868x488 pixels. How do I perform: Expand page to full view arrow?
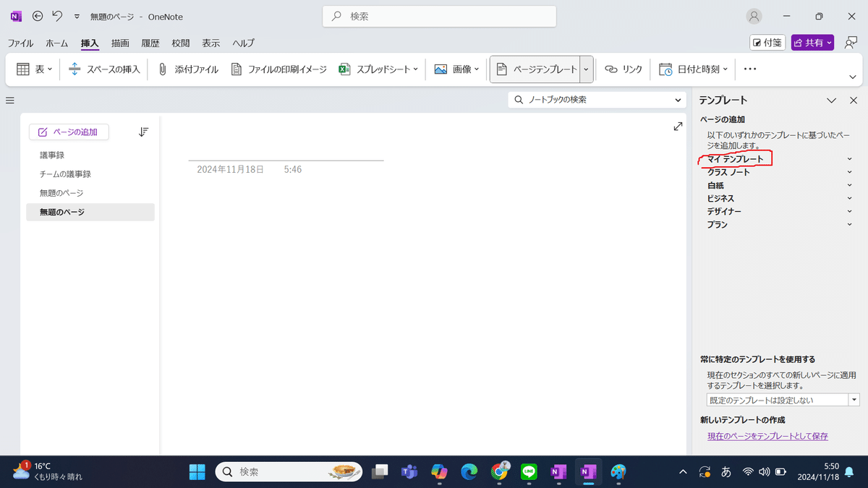click(678, 127)
